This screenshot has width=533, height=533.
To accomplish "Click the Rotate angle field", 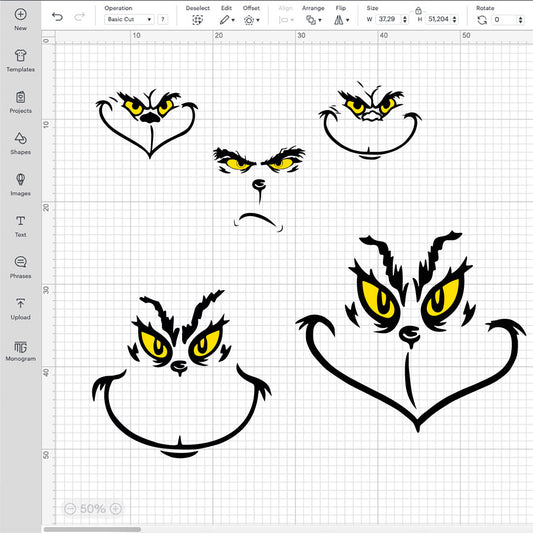I will pyautogui.click(x=504, y=20).
